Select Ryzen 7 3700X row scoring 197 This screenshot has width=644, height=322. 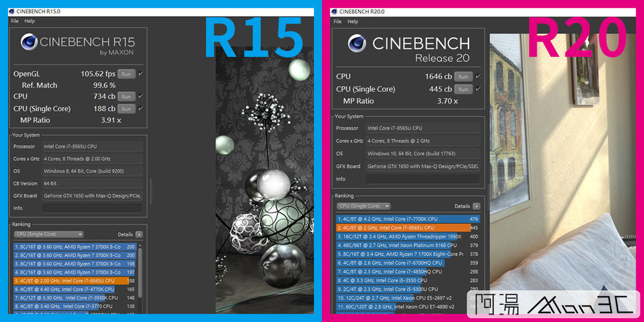tap(75, 272)
